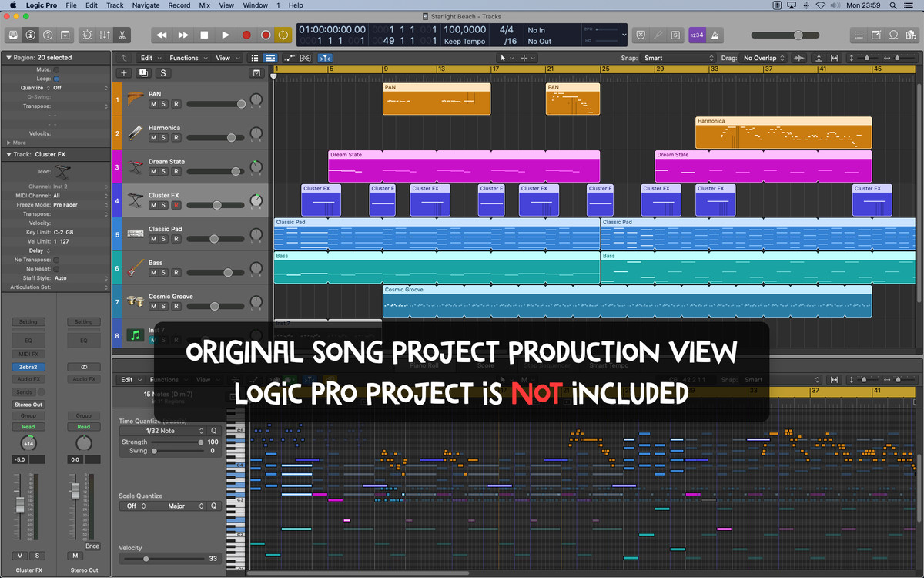Click the Bnce bounce button
The image size is (924, 578).
pos(92,546)
